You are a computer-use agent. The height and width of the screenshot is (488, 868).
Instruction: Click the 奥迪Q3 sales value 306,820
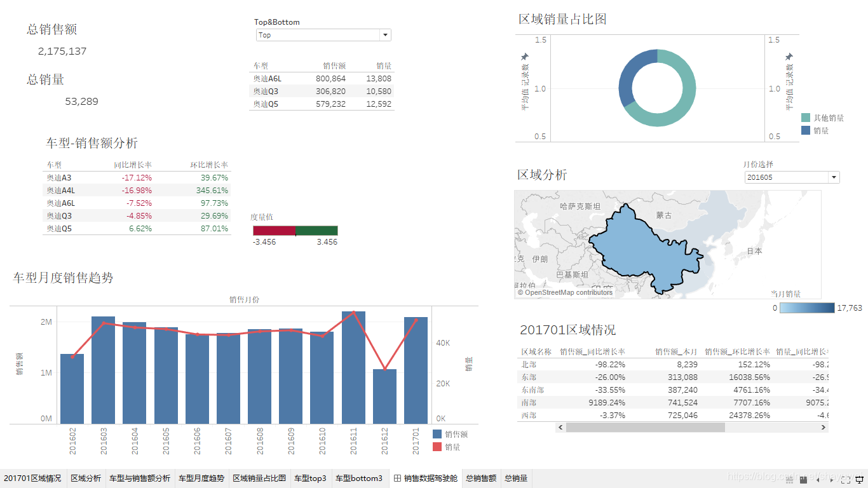coord(330,91)
